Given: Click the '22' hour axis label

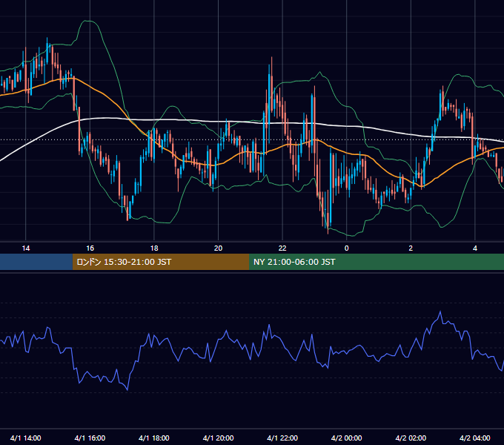Looking at the screenshot, I should [x=282, y=248].
